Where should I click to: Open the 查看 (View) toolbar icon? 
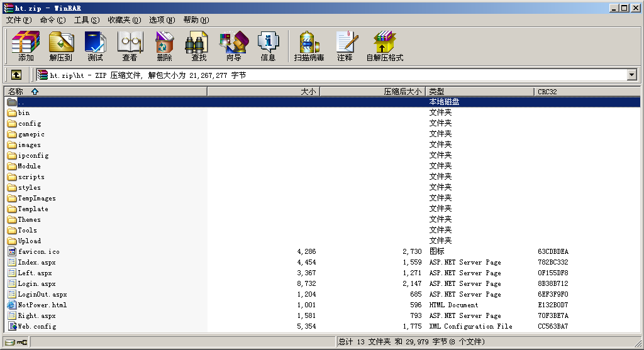pyautogui.click(x=130, y=46)
